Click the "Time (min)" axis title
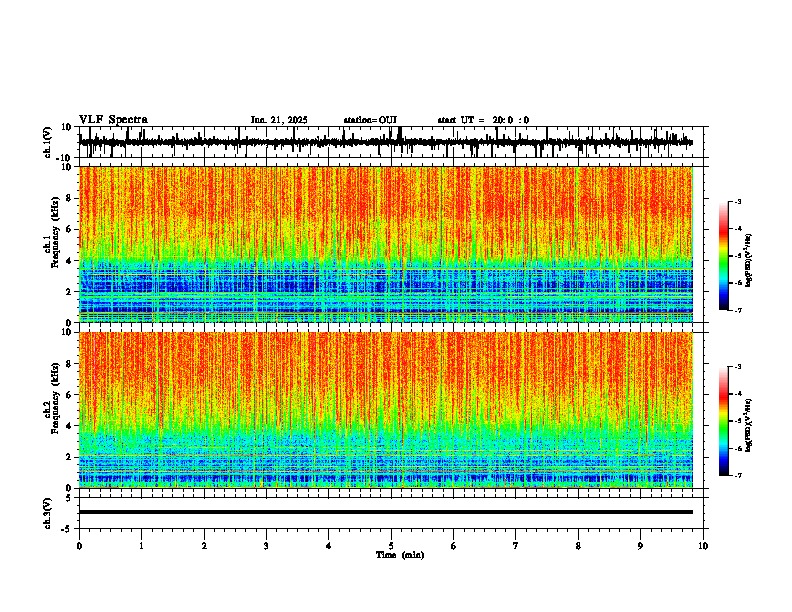The image size is (792, 612). coord(400,555)
